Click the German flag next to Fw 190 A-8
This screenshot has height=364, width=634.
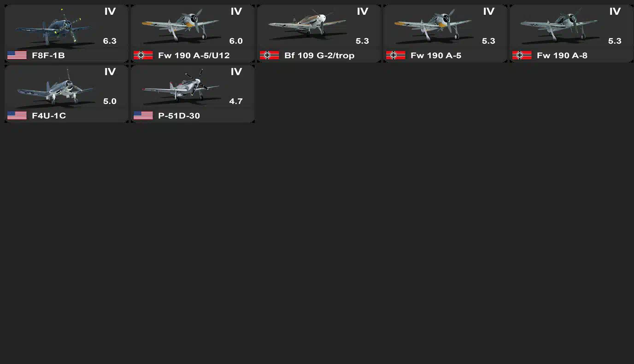522,55
